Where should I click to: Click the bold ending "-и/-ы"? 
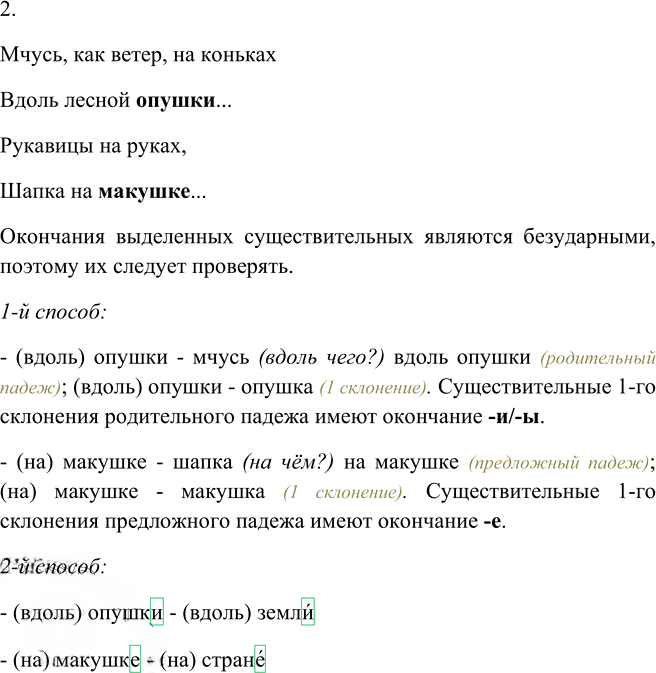coord(514,417)
